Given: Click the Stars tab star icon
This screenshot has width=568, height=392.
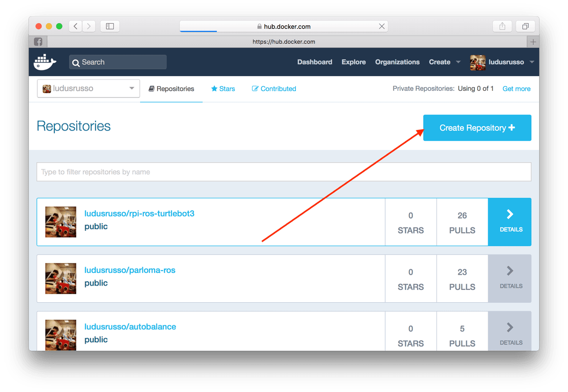Looking at the screenshot, I should tap(214, 88).
